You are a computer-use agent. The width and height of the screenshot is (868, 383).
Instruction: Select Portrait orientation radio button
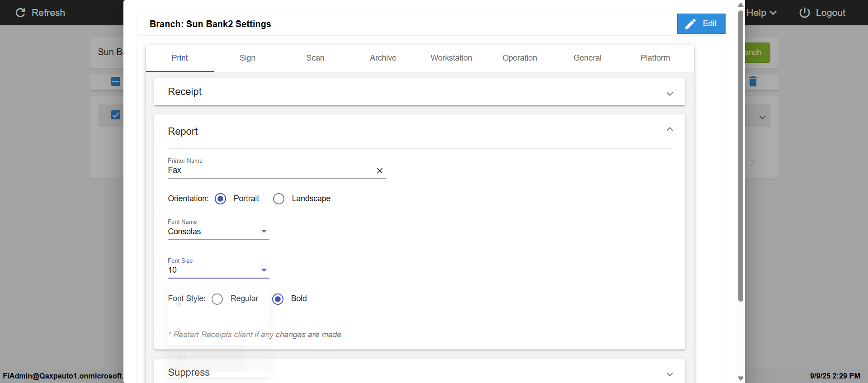tap(221, 199)
